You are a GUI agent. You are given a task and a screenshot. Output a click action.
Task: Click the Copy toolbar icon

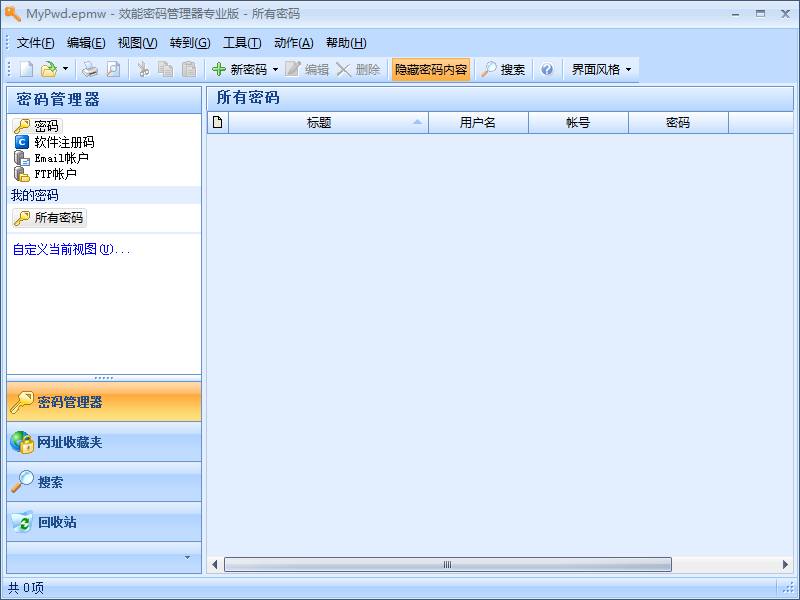164,69
